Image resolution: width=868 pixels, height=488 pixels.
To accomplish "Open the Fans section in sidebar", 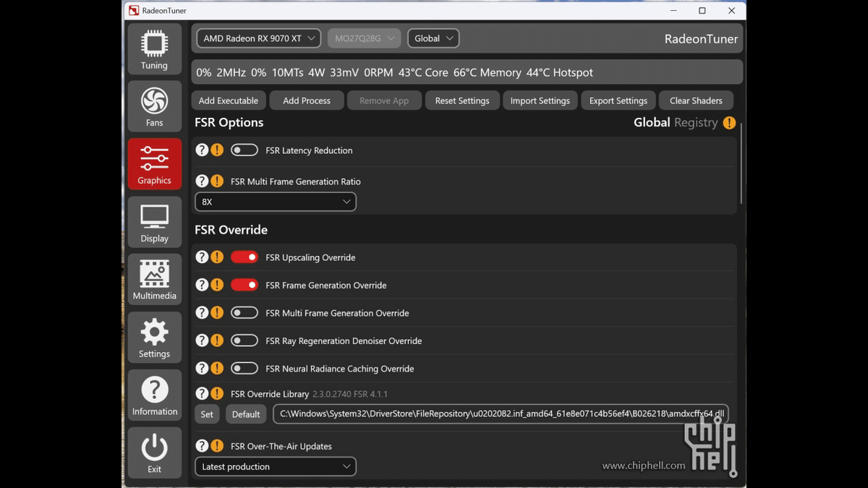I will [x=154, y=106].
